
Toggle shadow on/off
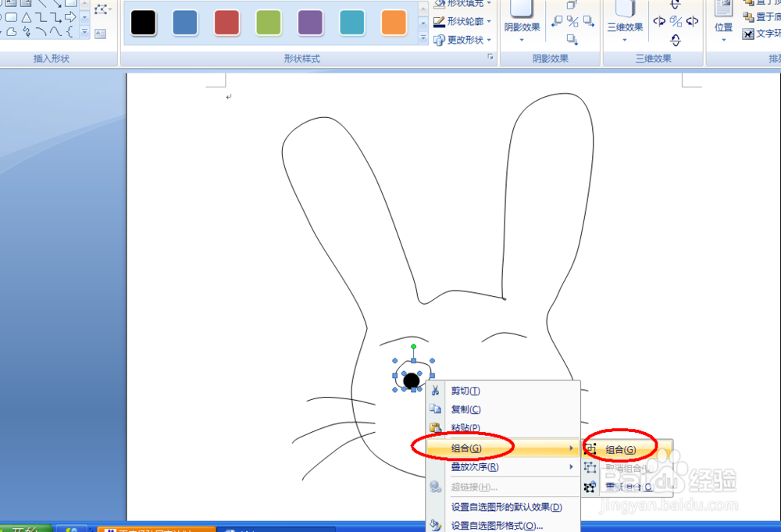tap(572, 21)
